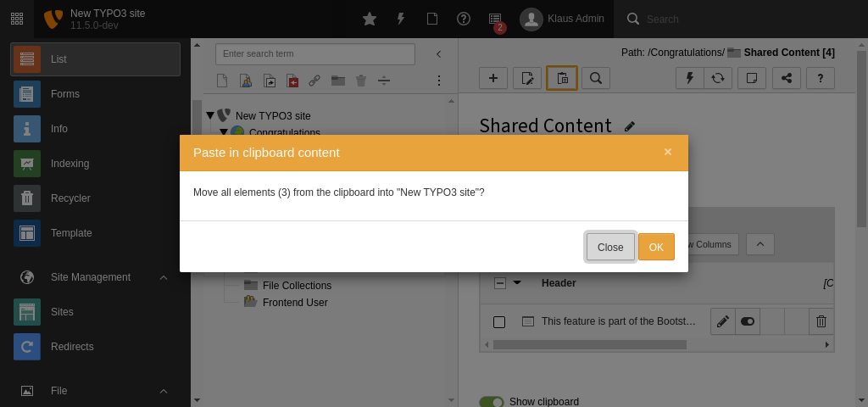Select the folder page type icon in tree toolbar
868x407 pixels.
(338, 81)
